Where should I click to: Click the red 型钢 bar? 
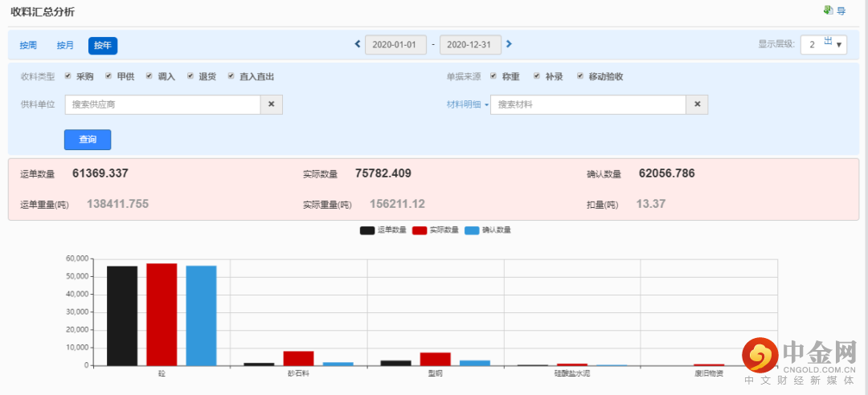[x=435, y=359]
